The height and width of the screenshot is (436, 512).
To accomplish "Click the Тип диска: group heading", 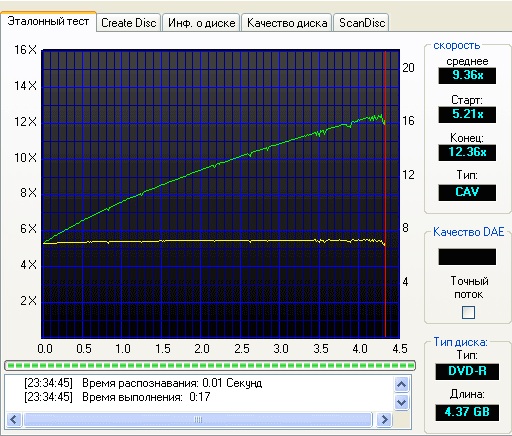I will (460, 342).
